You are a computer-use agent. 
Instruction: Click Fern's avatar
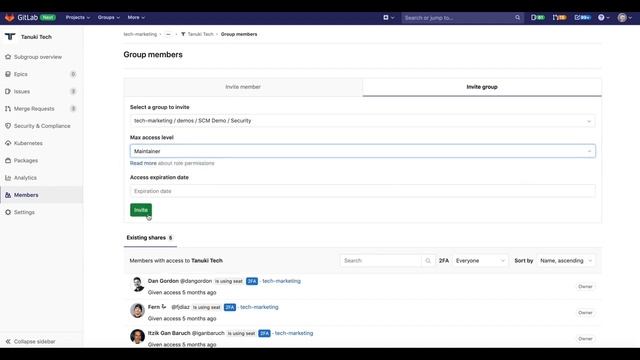pyautogui.click(x=138, y=311)
